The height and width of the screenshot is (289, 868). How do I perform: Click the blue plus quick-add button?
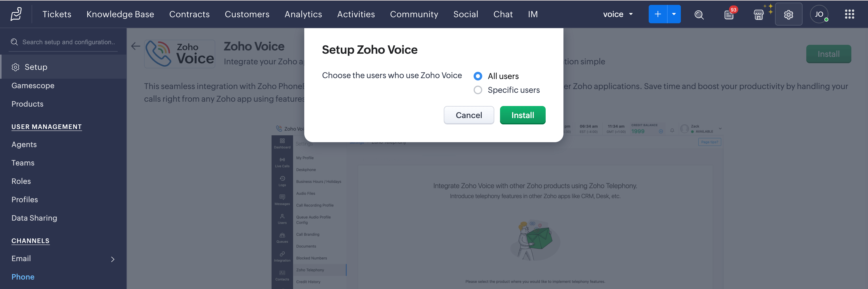(x=657, y=14)
